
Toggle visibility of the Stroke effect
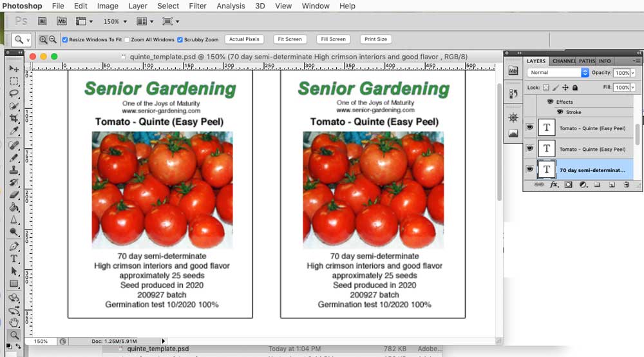(x=560, y=111)
